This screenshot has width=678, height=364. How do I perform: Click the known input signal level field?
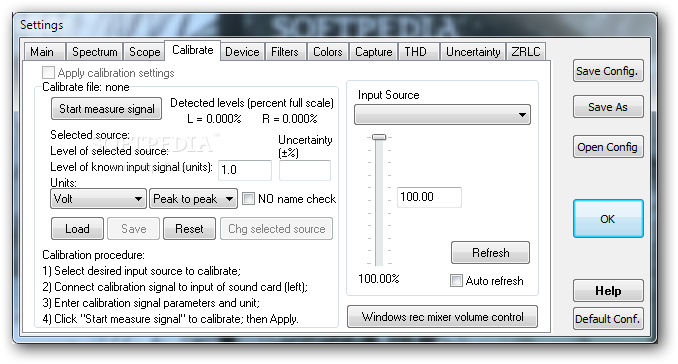(245, 170)
